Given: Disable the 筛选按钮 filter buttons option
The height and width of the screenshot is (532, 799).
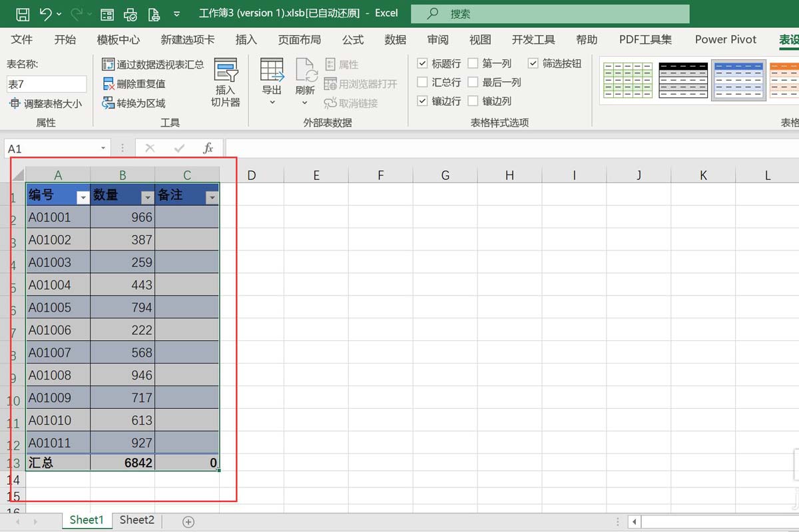Looking at the screenshot, I should [533, 63].
